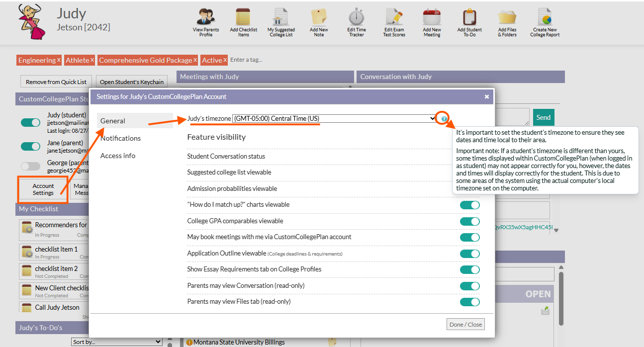Click "checklist item 1" text
Viewport: 644px width, 347px height.
coord(56,249)
